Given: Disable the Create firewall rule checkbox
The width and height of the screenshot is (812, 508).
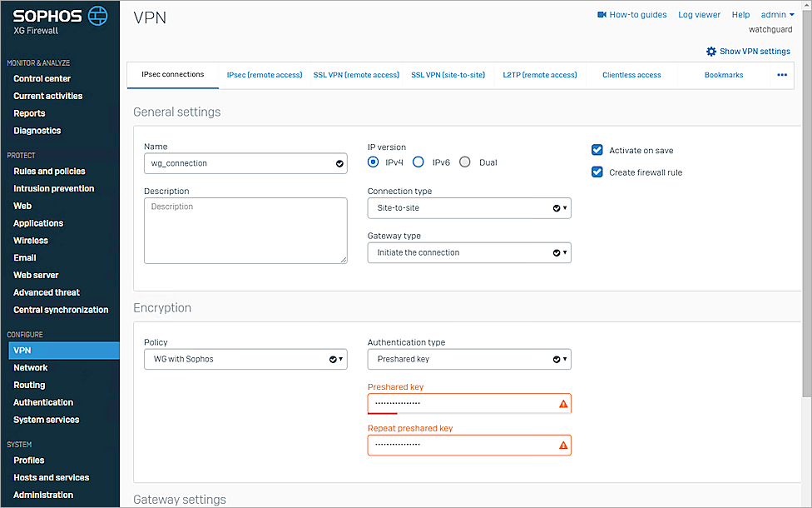Looking at the screenshot, I should pyautogui.click(x=597, y=172).
